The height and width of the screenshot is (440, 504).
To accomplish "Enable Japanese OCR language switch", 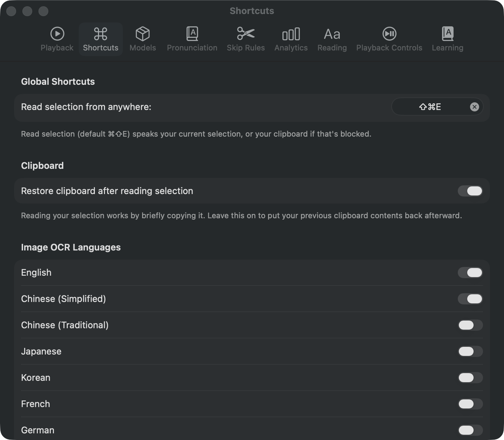I will (470, 351).
